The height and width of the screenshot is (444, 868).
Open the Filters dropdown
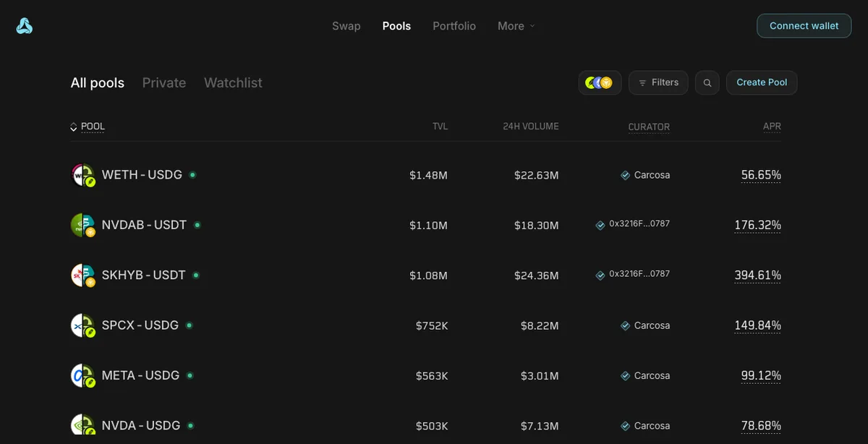click(x=658, y=83)
